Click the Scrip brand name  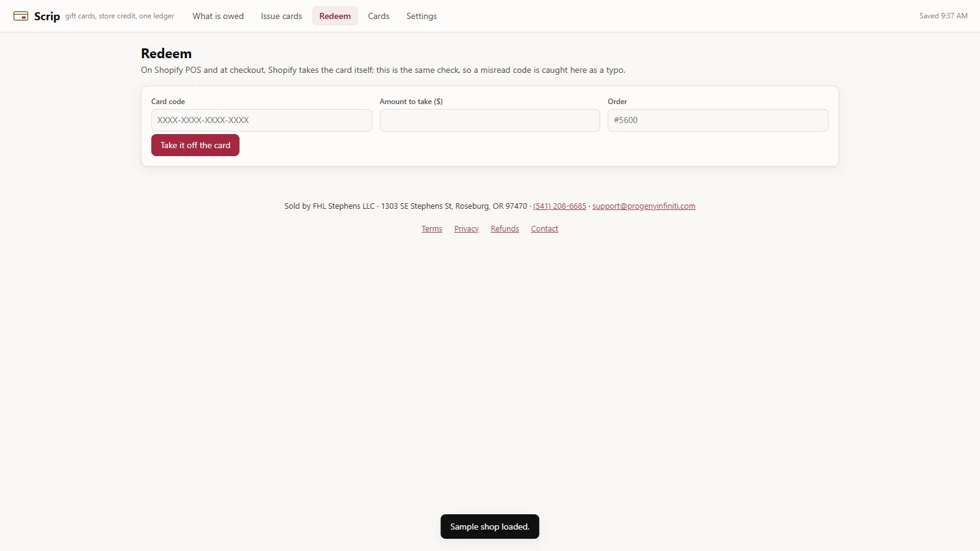click(47, 16)
